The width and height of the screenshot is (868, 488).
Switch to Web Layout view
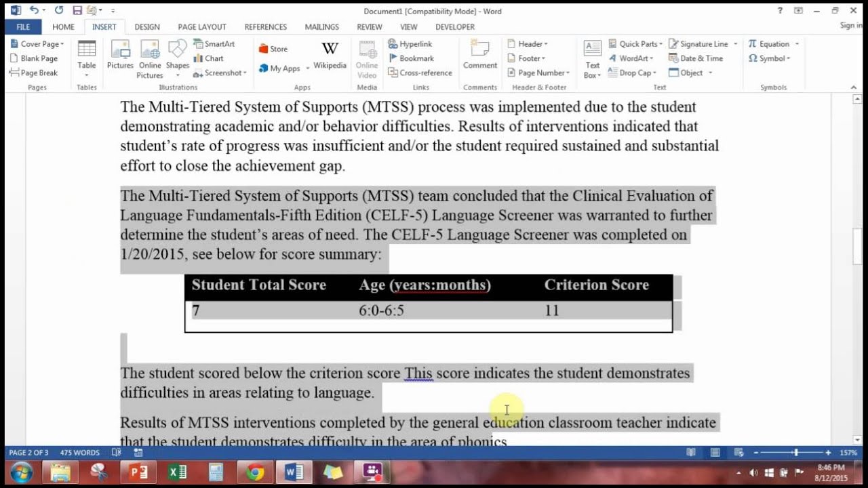[738, 452]
